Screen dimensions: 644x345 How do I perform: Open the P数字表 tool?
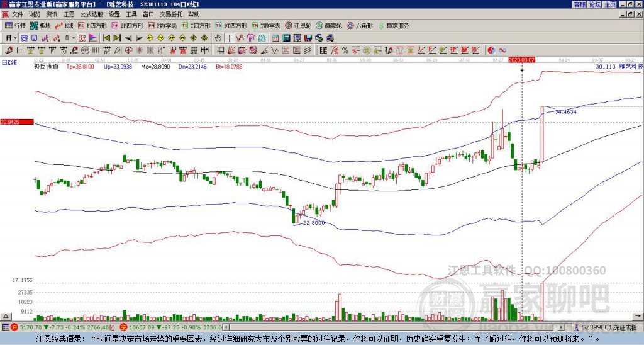(x=162, y=25)
